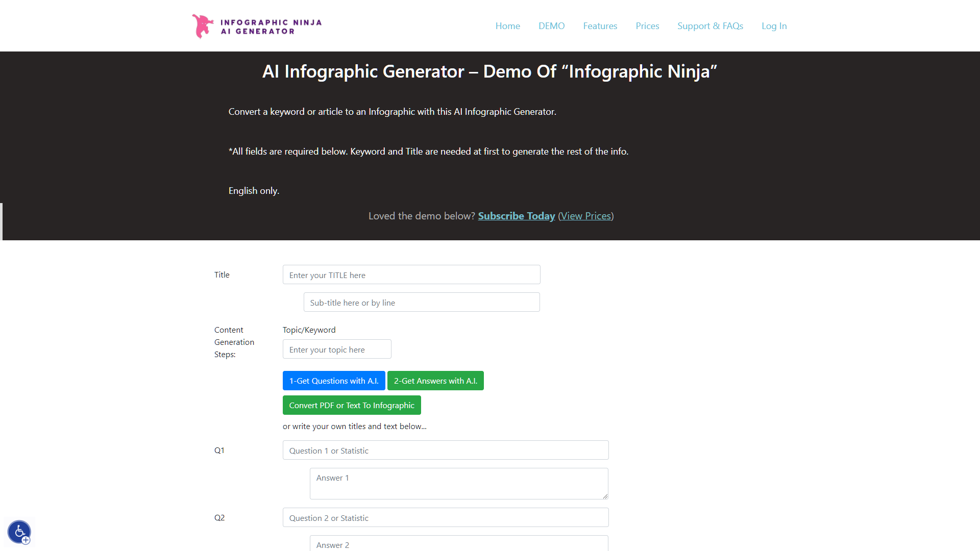
Task: Go to Support & FAQs
Action: pyautogui.click(x=710, y=26)
